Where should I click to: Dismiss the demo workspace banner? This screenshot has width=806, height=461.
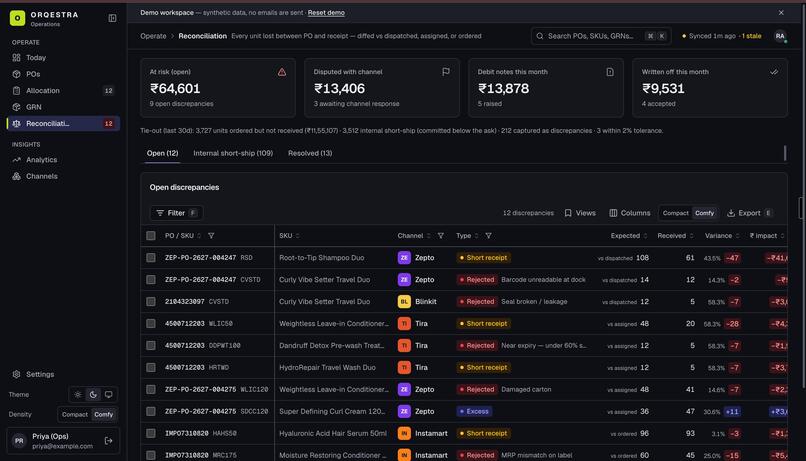781,12
